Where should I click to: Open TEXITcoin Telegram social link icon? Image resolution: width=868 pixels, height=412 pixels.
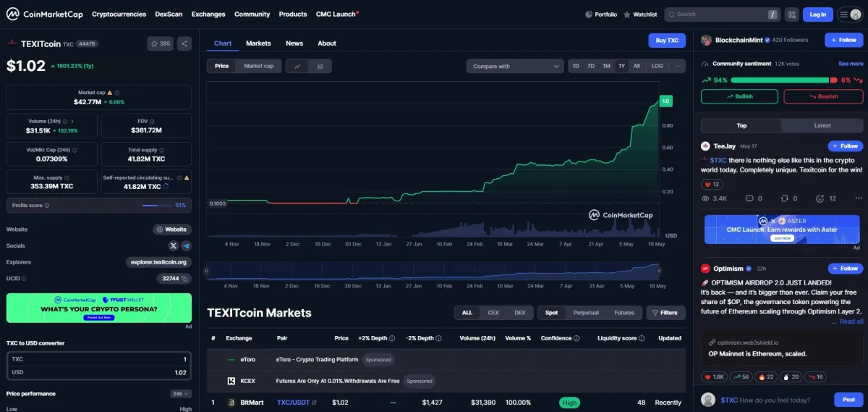click(x=186, y=245)
